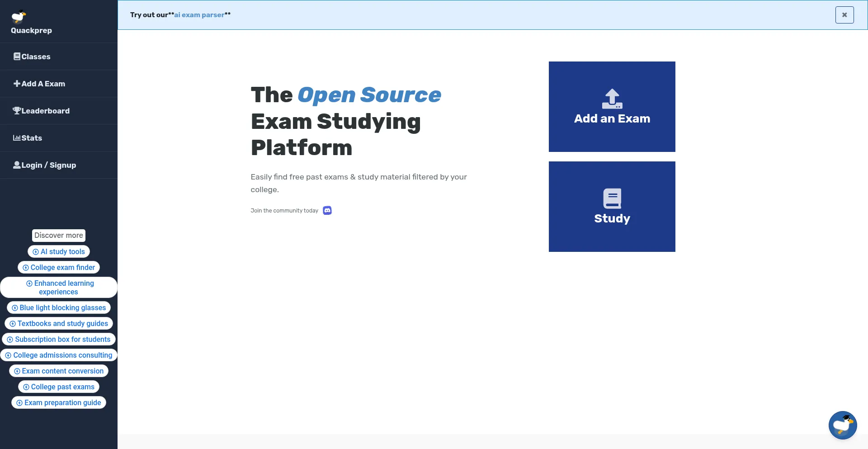This screenshot has height=449, width=868.
Task: Click the trophy icon beside Leaderboard
Action: tap(17, 111)
